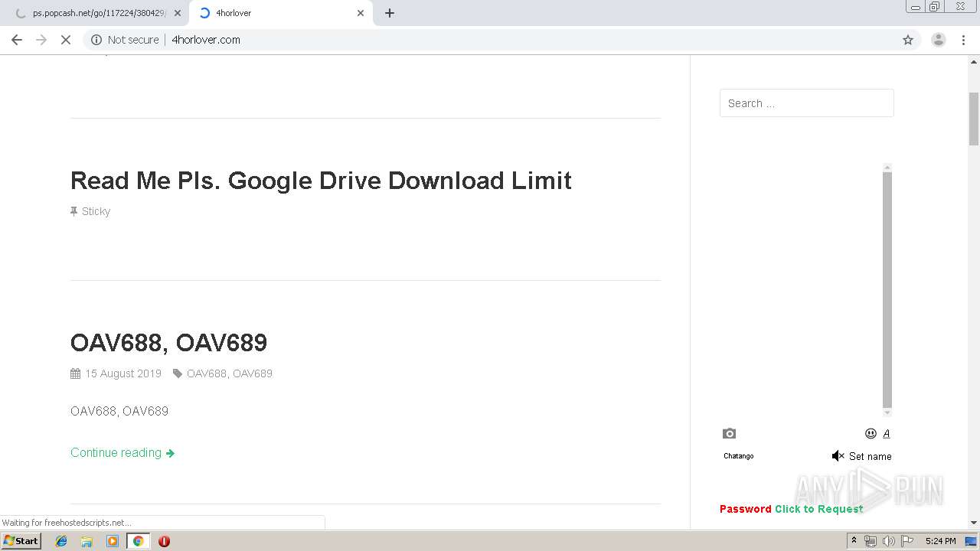
Task: Click the OAV689 tag link
Action: (x=253, y=373)
